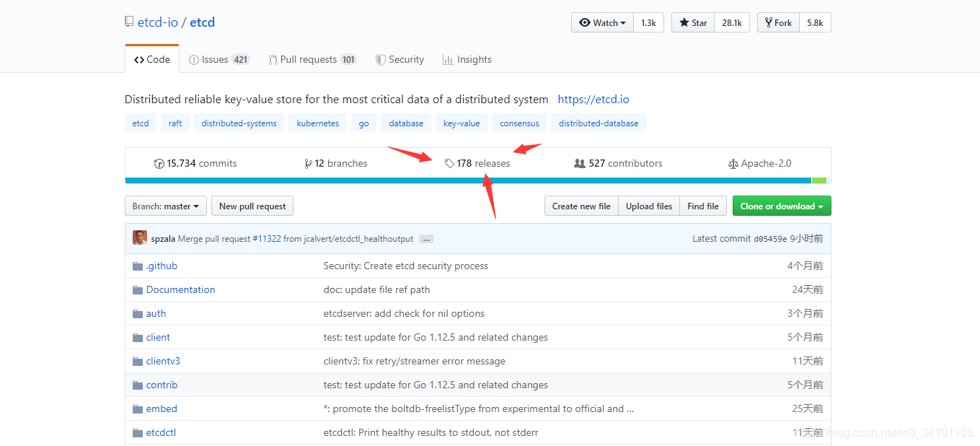Open the Pull requests tab
Screen dimensions: 980x446
pos(312,60)
